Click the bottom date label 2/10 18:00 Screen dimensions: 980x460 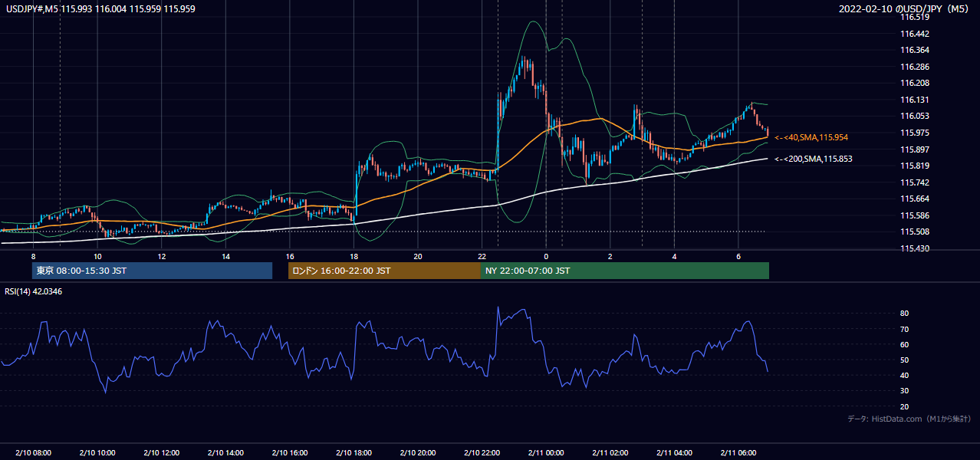354,453
